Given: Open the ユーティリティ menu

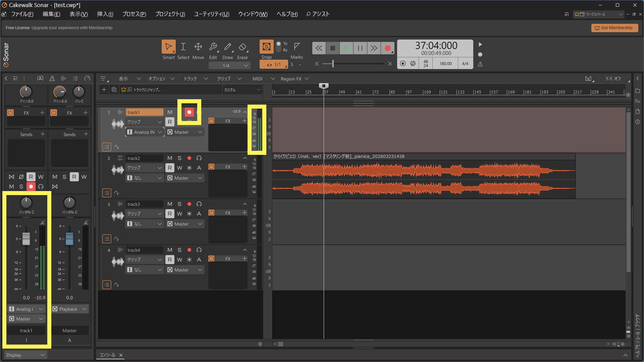Looking at the screenshot, I should [x=212, y=14].
